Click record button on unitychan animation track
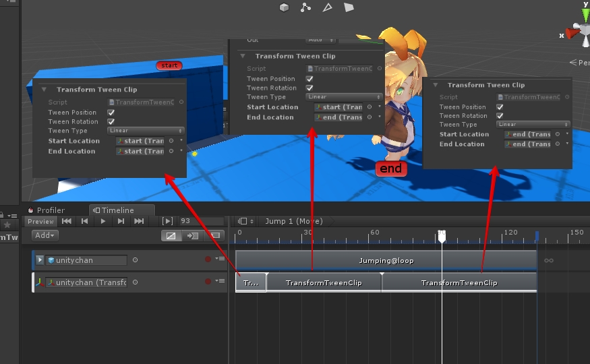 coord(208,259)
